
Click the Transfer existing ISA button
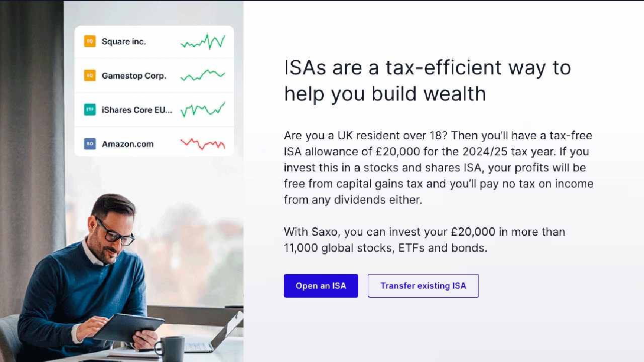[x=423, y=286]
